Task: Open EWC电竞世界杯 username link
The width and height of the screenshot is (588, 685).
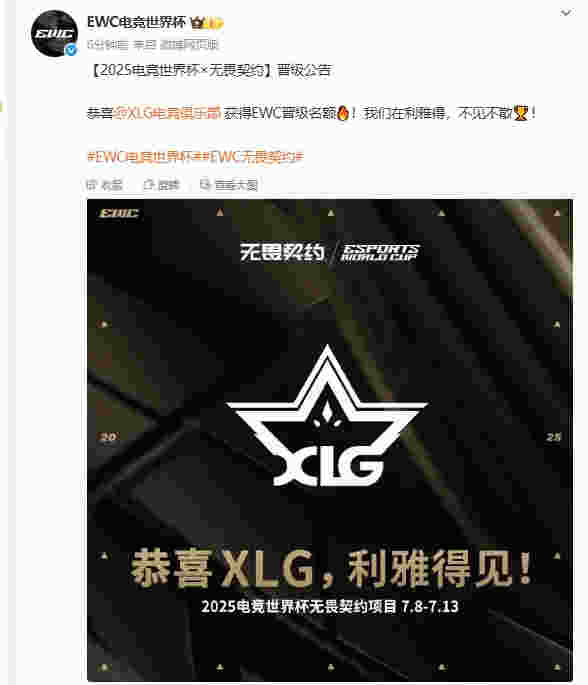Action: pyautogui.click(x=136, y=22)
